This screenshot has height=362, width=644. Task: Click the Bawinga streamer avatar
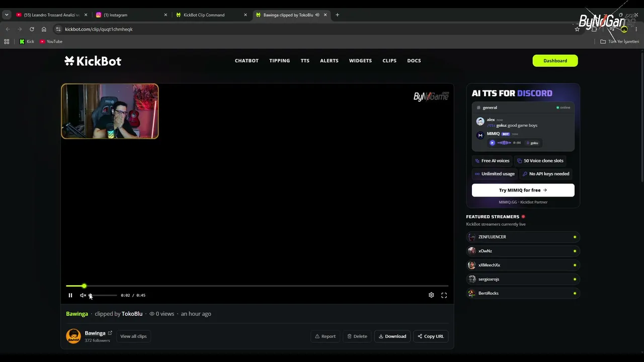73,336
